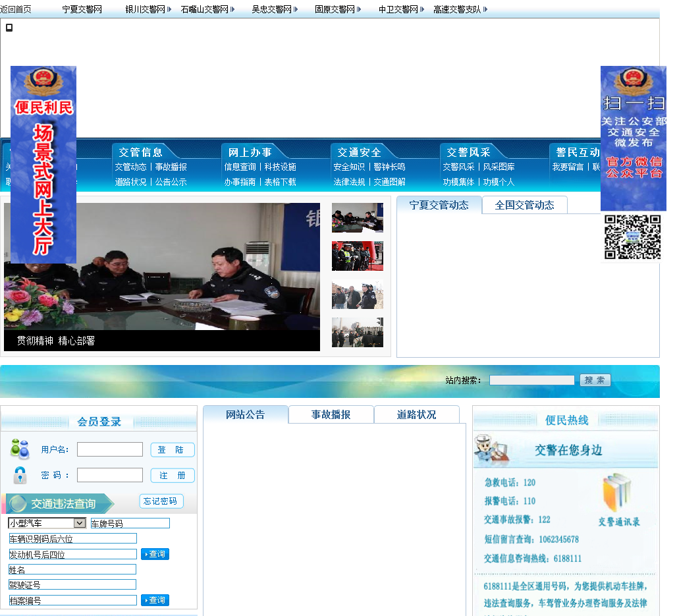
Task: Select fourth slideshow thumbnail of street crowd
Action: pos(358,333)
